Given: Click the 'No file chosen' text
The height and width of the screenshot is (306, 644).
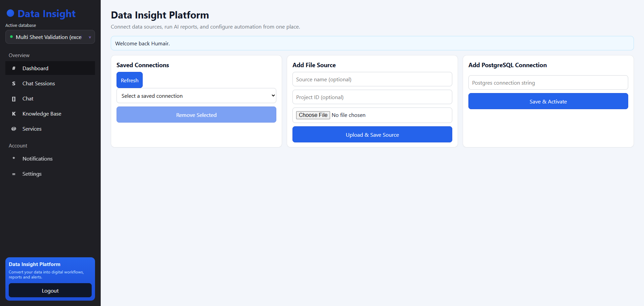Looking at the screenshot, I should (x=349, y=115).
